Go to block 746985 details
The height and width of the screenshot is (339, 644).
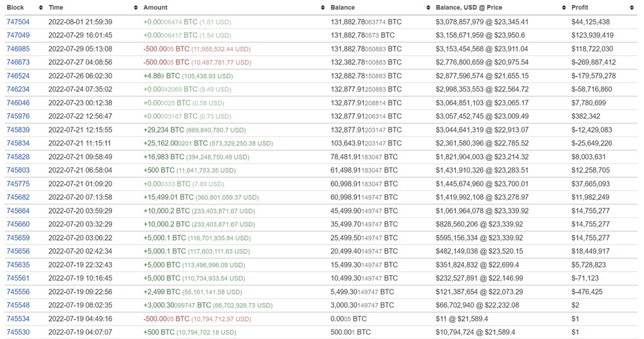18,49
